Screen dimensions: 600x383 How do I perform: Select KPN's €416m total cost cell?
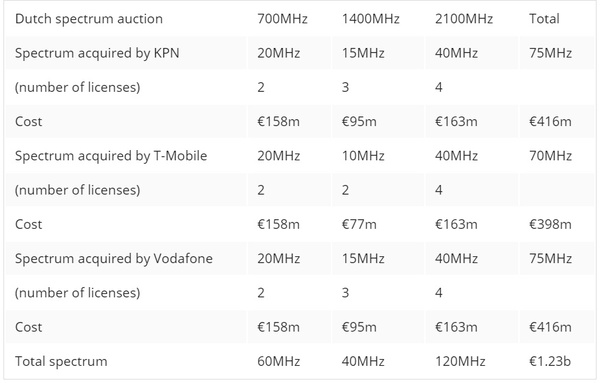(550, 122)
